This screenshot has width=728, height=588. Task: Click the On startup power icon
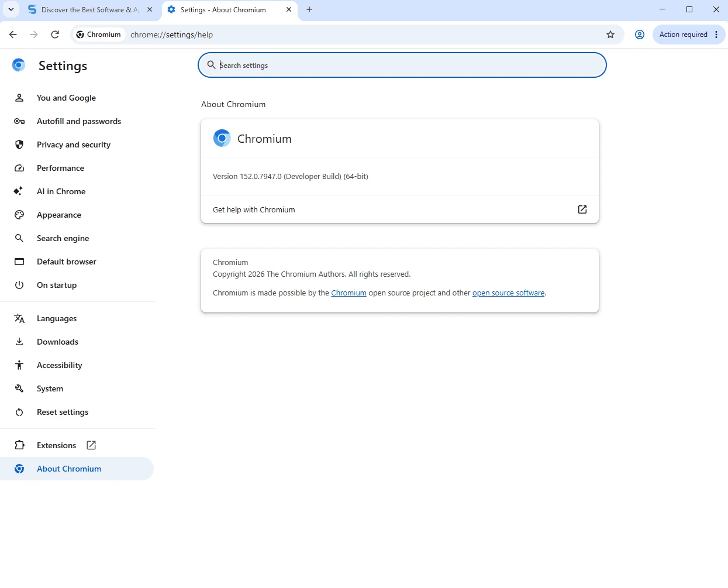coord(19,285)
